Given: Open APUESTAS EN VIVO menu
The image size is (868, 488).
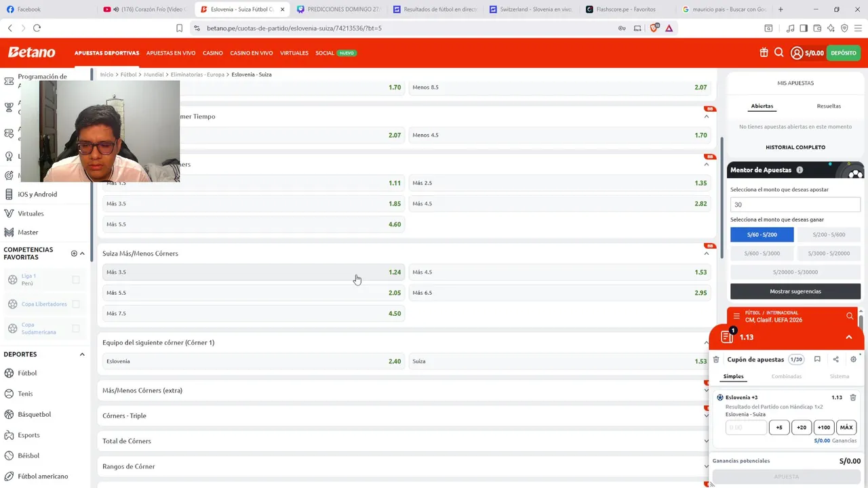Looking at the screenshot, I should click(171, 53).
